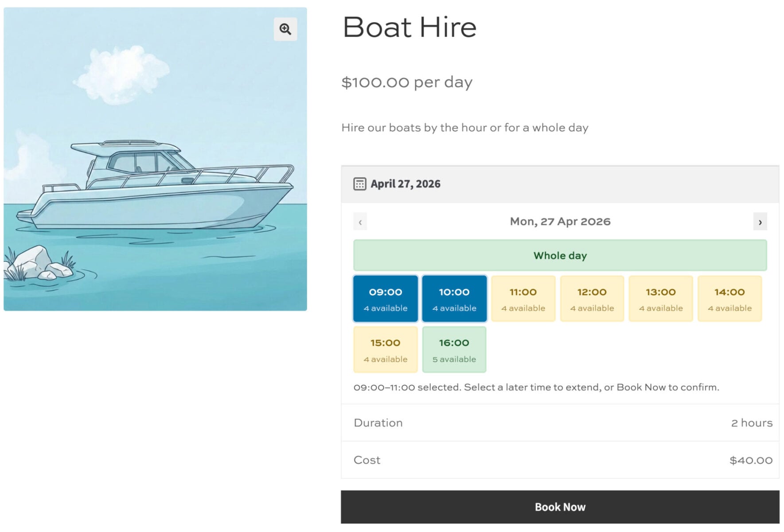The height and width of the screenshot is (532, 784).
Task: Go to the previous day using the left chevron
Action: (360, 221)
